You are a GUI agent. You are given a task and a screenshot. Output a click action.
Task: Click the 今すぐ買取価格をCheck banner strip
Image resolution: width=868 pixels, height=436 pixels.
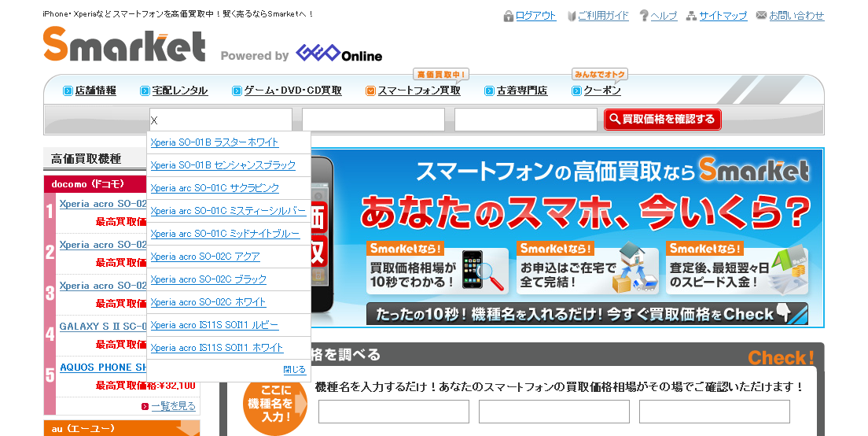point(587,314)
